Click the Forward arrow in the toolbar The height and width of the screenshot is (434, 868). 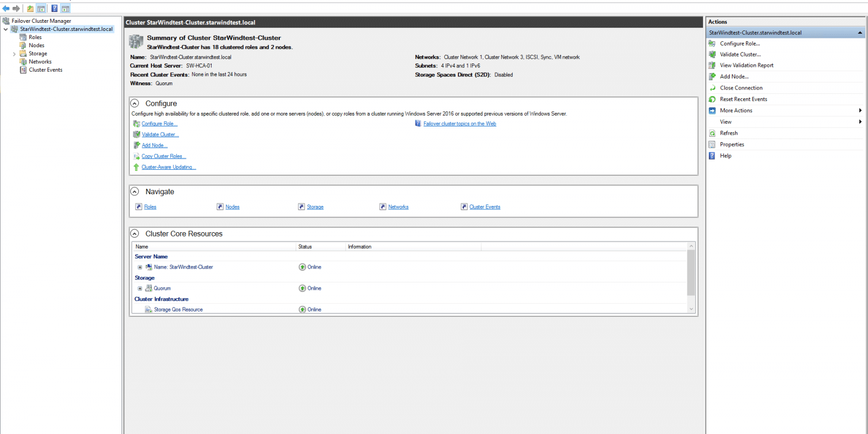(x=16, y=8)
